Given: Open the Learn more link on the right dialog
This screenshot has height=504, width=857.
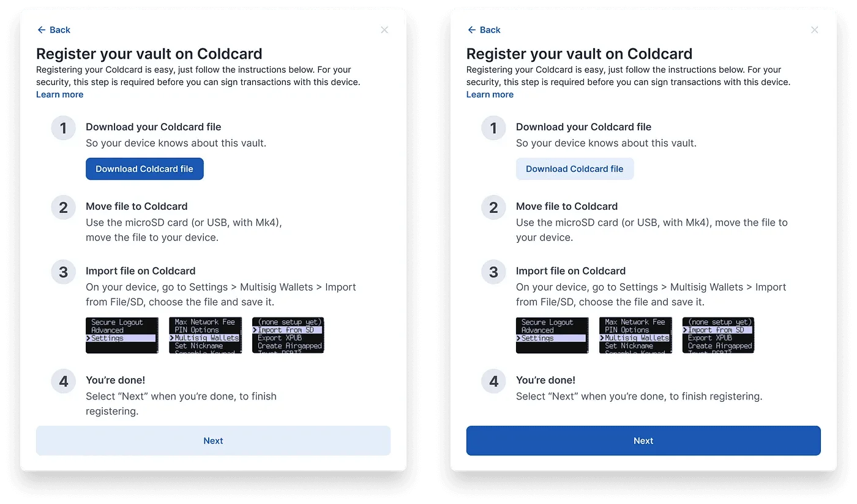Looking at the screenshot, I should (x=490, y=94).
